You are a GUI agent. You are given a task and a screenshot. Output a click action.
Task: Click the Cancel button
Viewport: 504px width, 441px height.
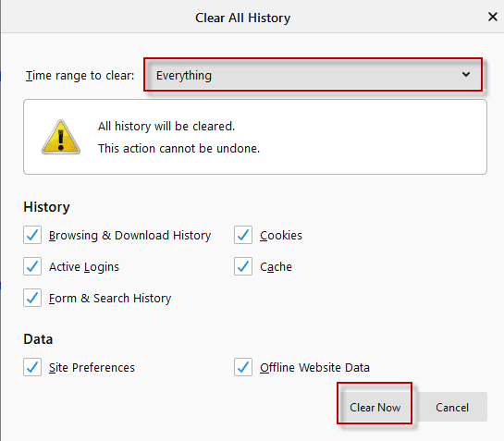click(x=452, y=407)
